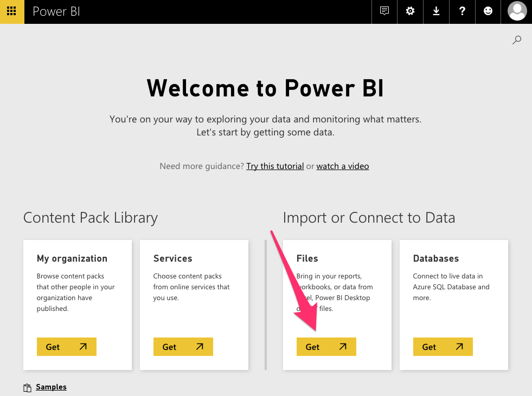Viewport: 532px width, 396px height.
Task: Open the Samples link
Action: click(x=51, y=387)
